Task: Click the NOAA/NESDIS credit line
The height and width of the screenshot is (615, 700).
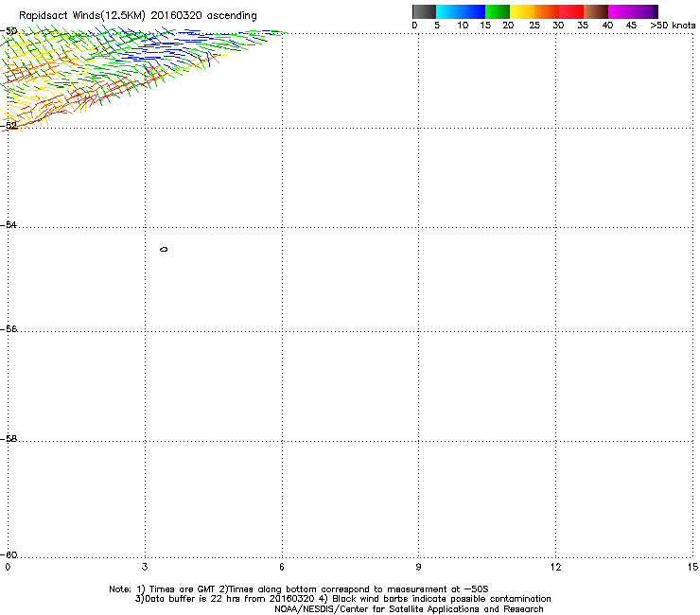Action: pyautogui.click(x=409, y=609)
